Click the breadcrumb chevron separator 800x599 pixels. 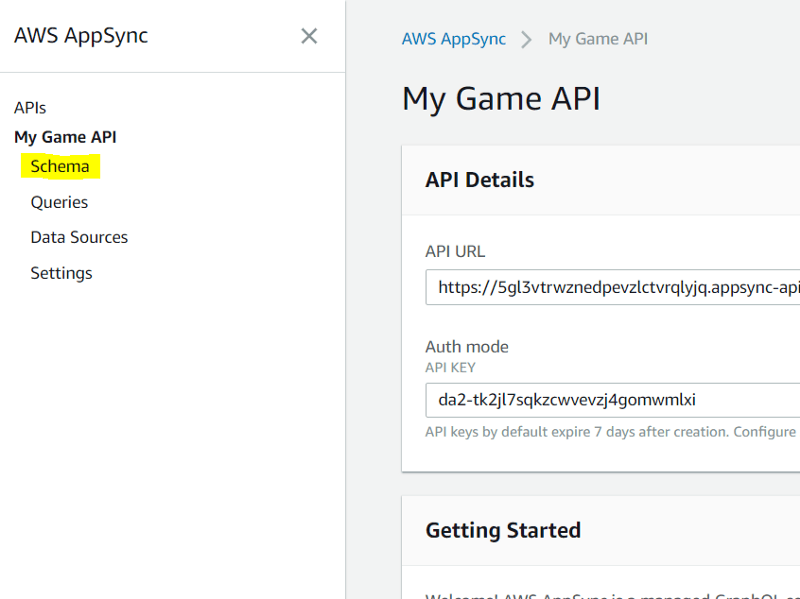[x=527, y=40]
